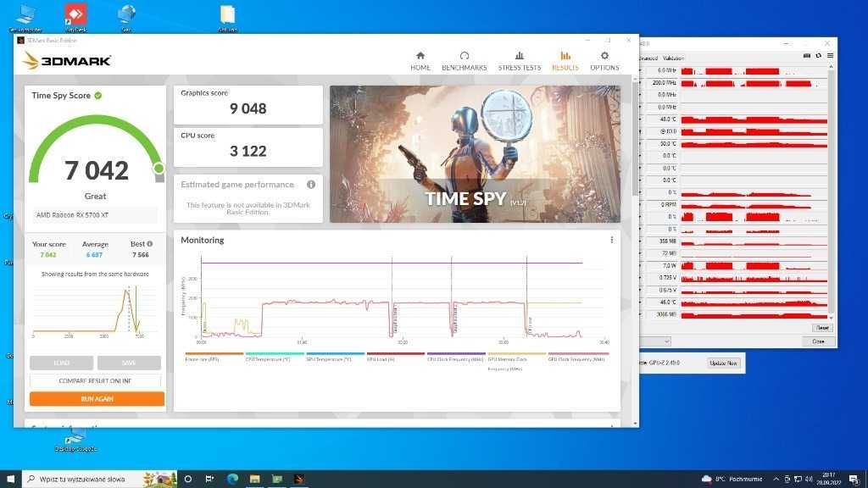Image resolution: width=868 pixels, height=488 pixels.
Task: Open Task View on the taskbar
Action: pyautogui.click(x=210, y=479)
